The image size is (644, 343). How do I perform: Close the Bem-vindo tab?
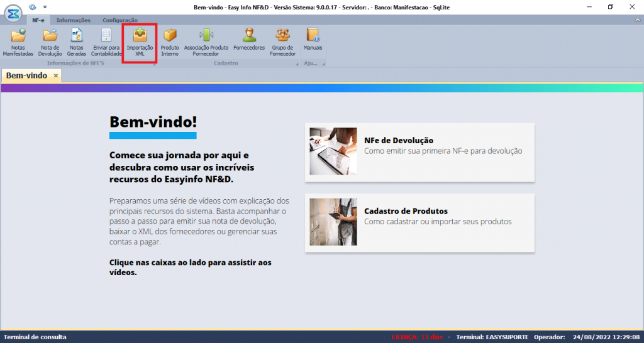click(x=56, y=76)
